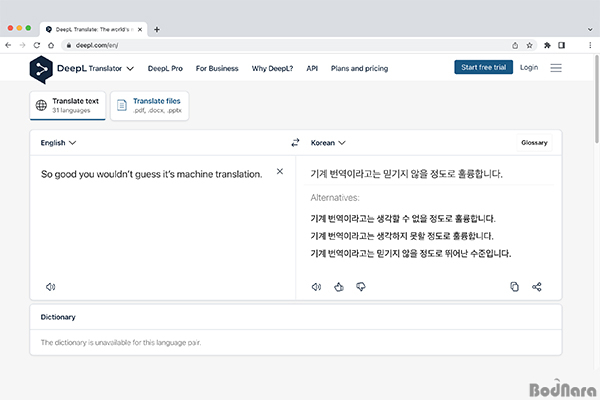Click the main Korean translation text
Viewport: 600px width, 400px height.
pos(406,174)
